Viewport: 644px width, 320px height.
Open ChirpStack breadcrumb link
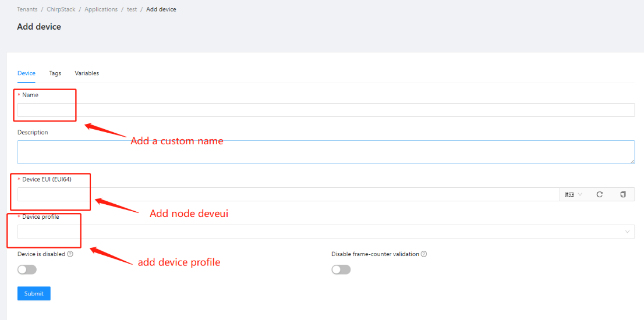(x=61, y=9)
